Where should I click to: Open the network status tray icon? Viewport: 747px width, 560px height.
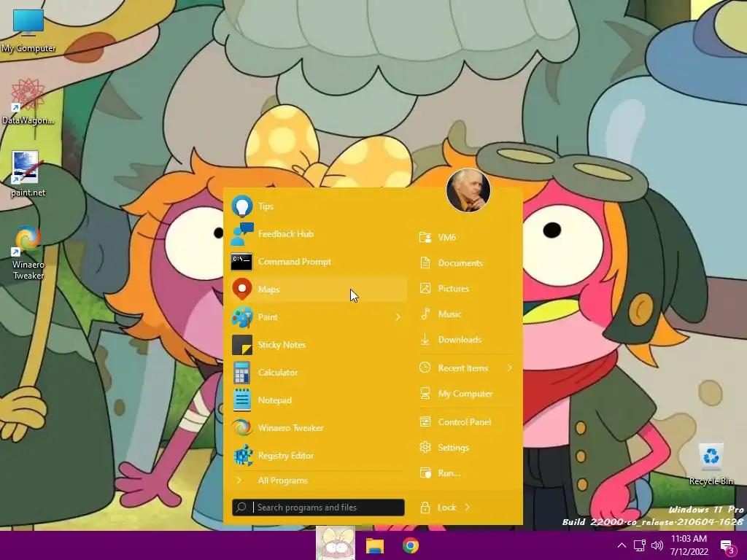tap(639, 545)
